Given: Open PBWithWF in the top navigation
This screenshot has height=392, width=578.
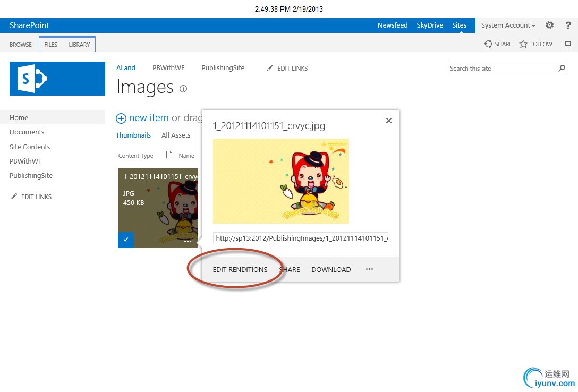Looking at the screenshot, I should [168, 68].
